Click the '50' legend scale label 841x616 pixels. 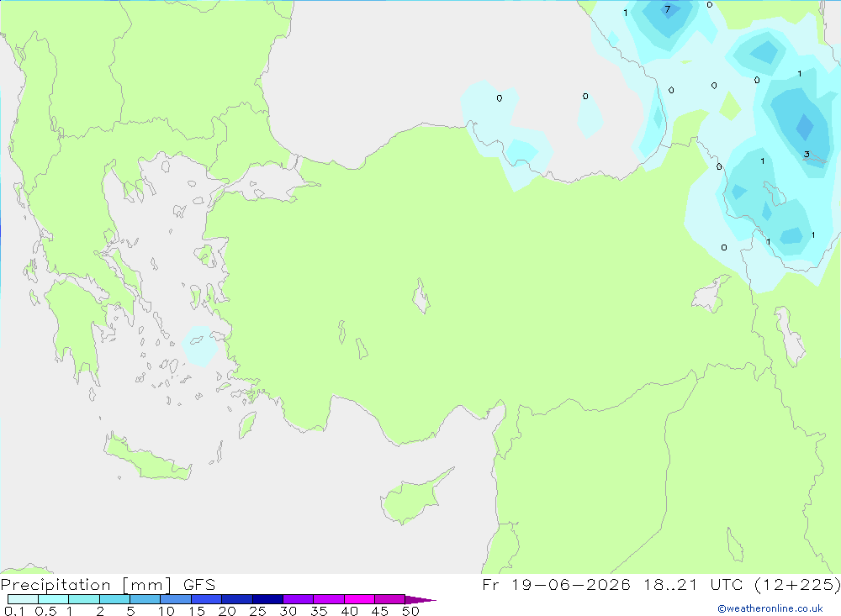(x=410, y=611)
